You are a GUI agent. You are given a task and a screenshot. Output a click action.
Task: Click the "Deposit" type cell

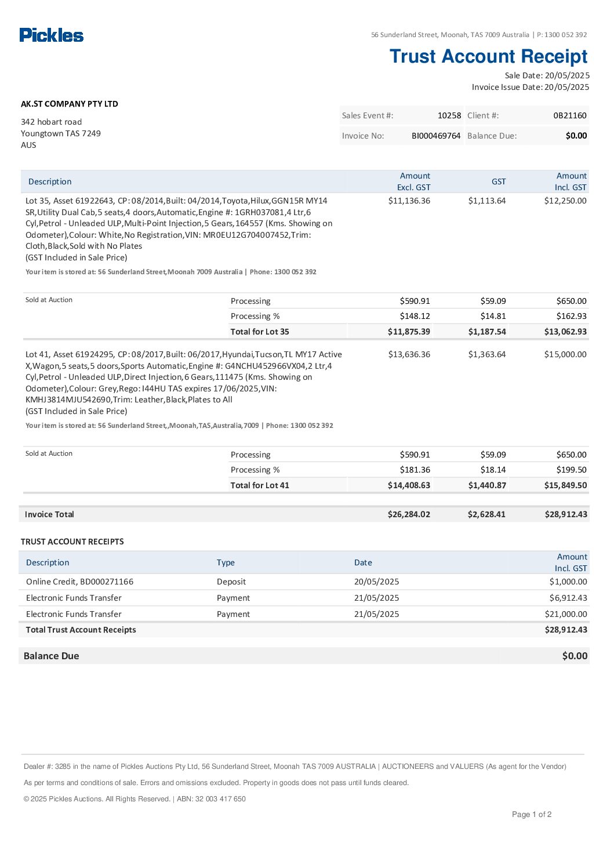(x=231, y=582)
